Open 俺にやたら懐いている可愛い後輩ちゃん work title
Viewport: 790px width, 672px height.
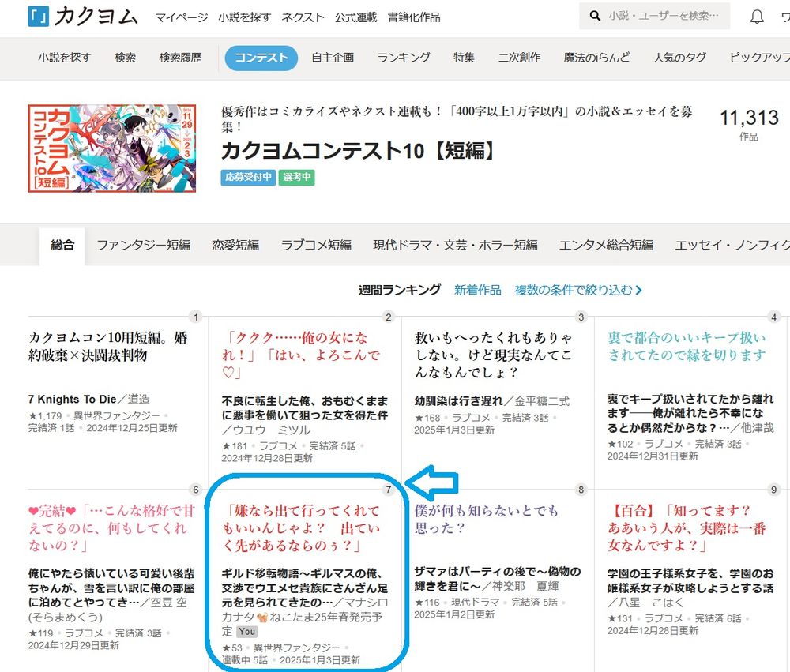(x=111, y=588)
